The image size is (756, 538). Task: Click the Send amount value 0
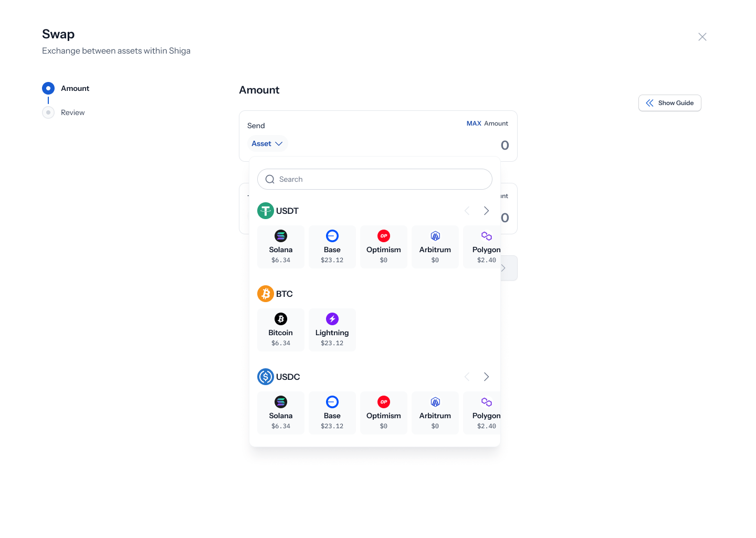tap(505, 146)
